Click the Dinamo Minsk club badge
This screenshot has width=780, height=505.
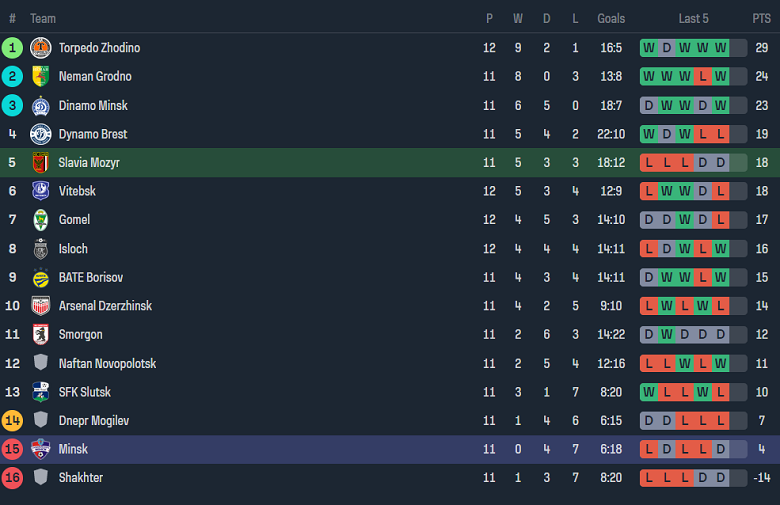pyautogui.click(x=41, y=106)
